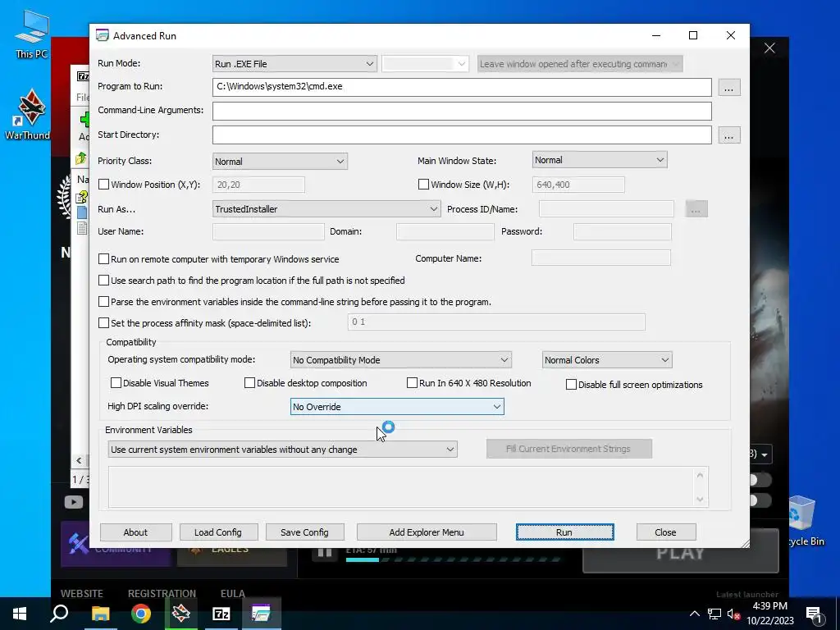
Task: Enable Disable desktop composition checkbox
Action: (249, 383)
